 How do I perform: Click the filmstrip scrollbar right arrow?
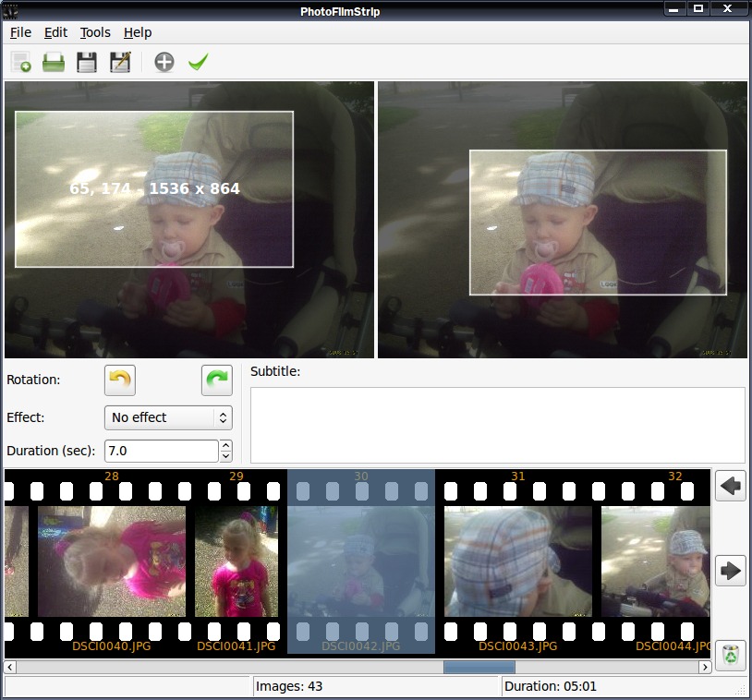[705, 667]
